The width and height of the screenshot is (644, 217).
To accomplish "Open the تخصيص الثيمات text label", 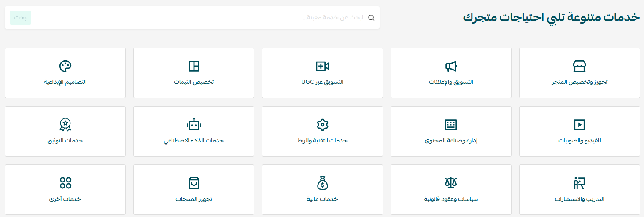I will click(x=194, y=82).
